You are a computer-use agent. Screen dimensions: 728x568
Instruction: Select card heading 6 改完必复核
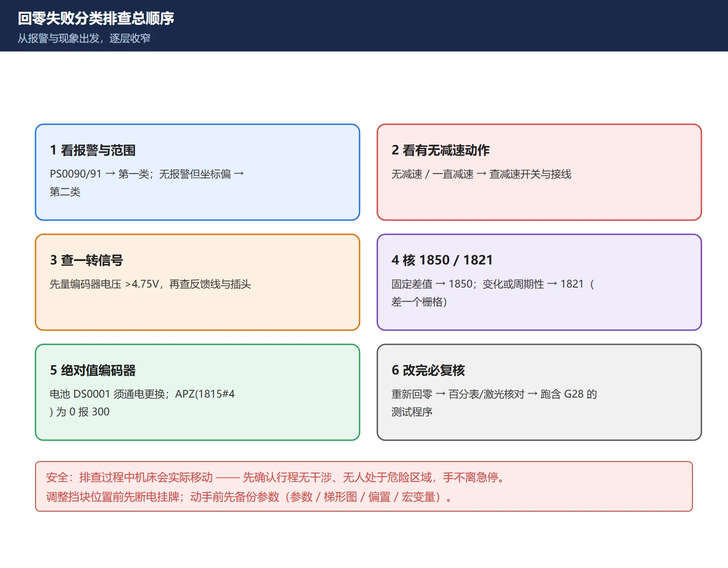pos(428,370)
